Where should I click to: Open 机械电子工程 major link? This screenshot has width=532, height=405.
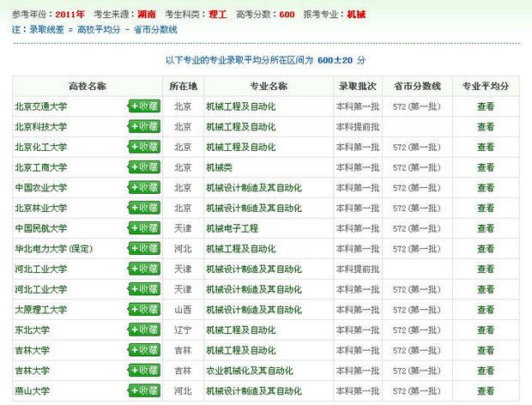[233, 228]
